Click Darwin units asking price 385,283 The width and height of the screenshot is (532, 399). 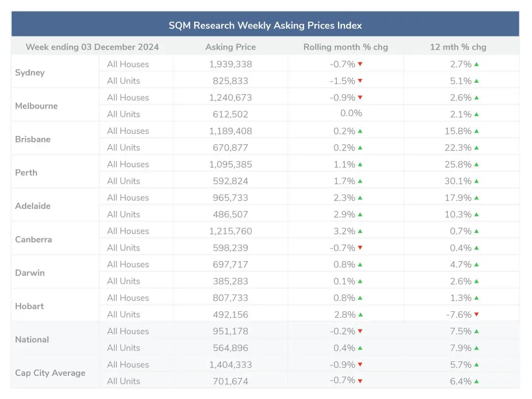pos(231,281)
